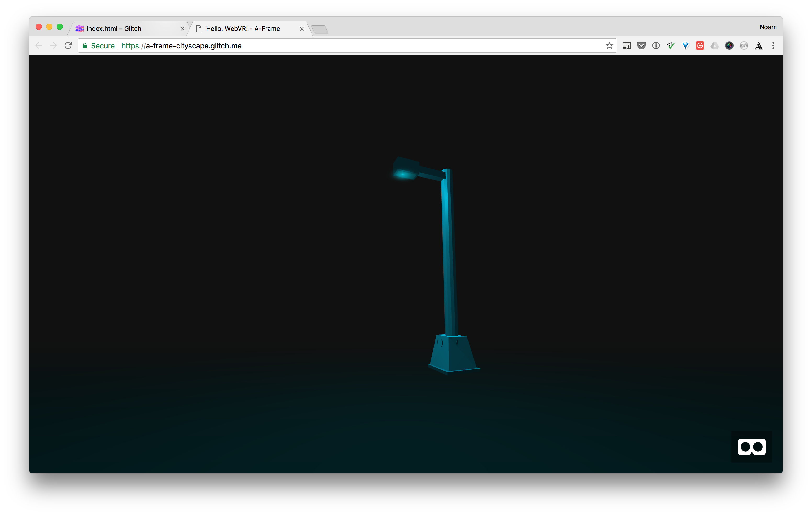Click the a-frame-cityscape.glitch.me address bar
This screenshot has width=812, height=515.
pyautogui.click(x=337, y=45)
